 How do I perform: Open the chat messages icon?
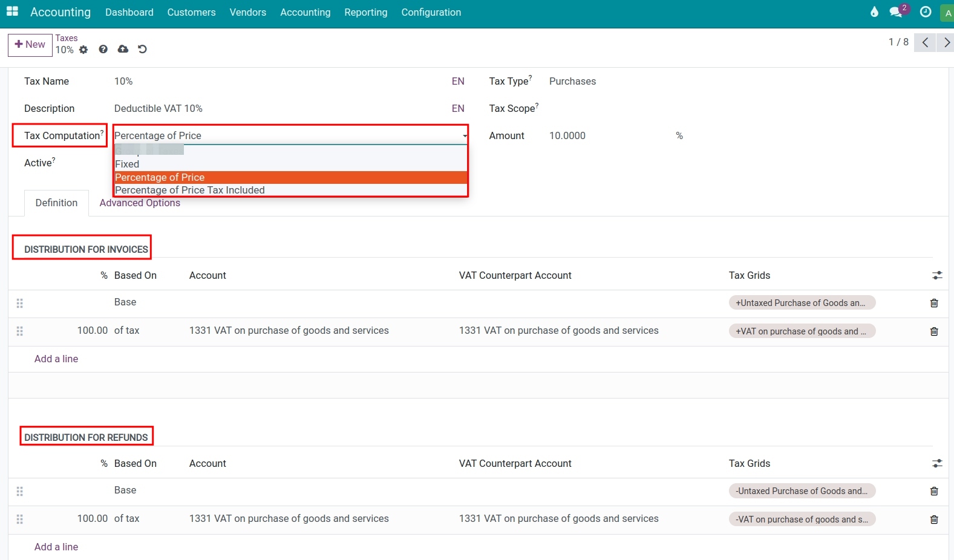(x=896, y=12)
